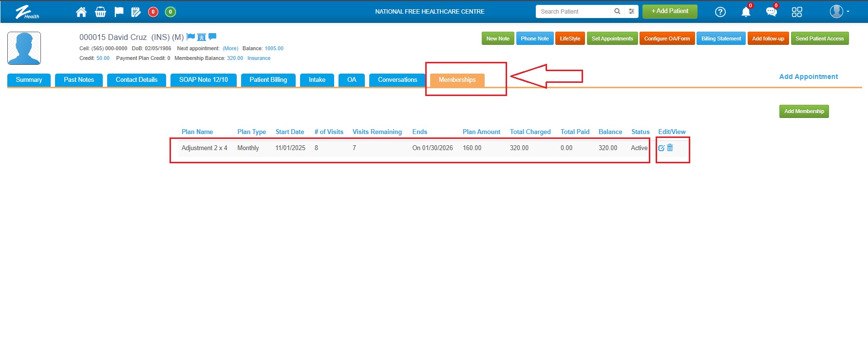The width and height of the screenshot is (868, 348).
Task: Click into the Search Patient field
Action: point(572,11)
